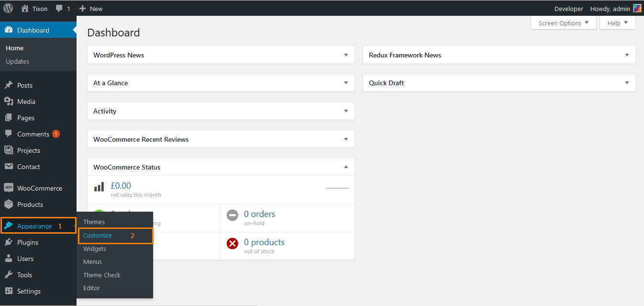
Task: Expand WooCommerce Recent Reviews widget arrow
Action: point(346,139)
